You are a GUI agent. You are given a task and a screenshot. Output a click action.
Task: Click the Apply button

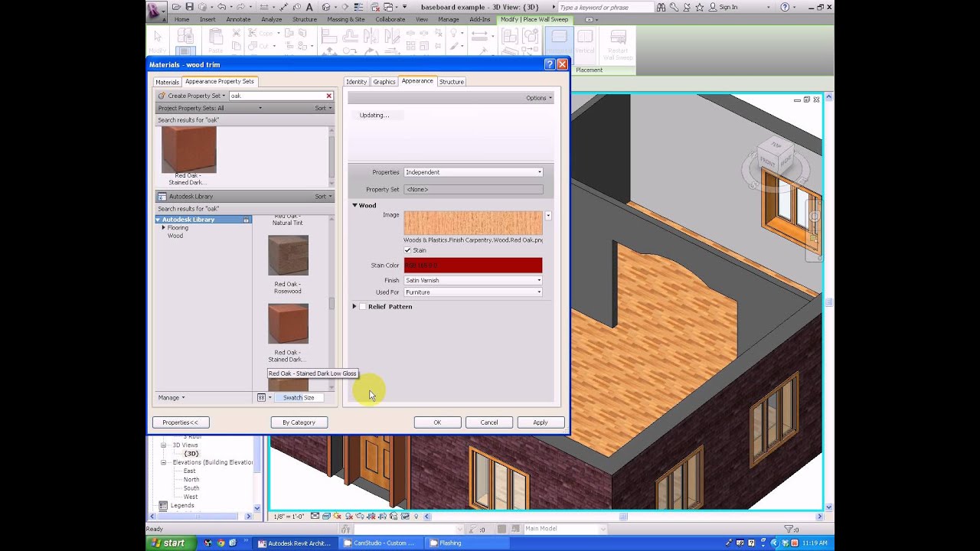coord(541,422)
